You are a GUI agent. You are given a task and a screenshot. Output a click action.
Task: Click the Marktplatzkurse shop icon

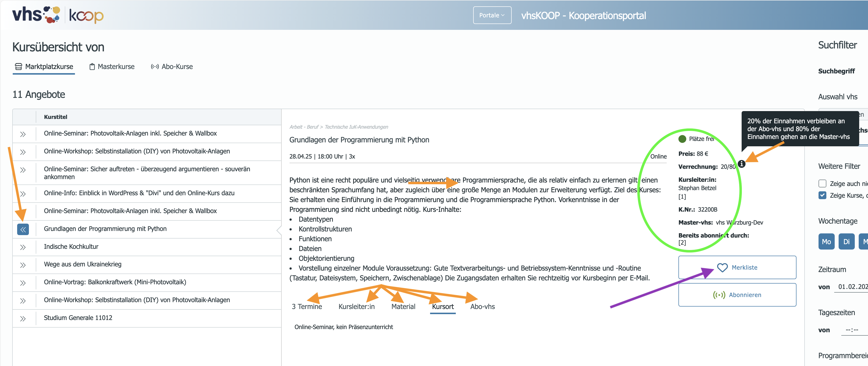point(19,67)
